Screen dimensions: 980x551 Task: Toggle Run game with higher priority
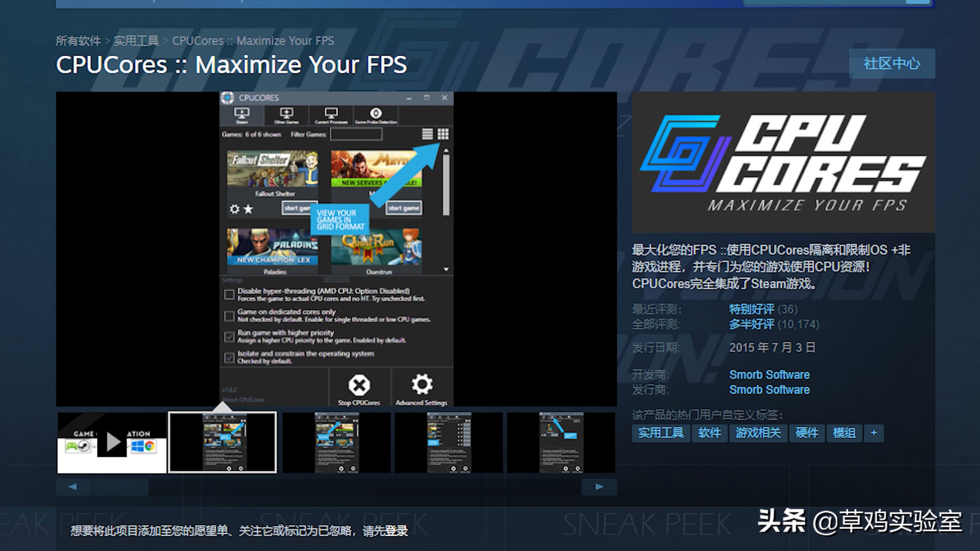229,336
